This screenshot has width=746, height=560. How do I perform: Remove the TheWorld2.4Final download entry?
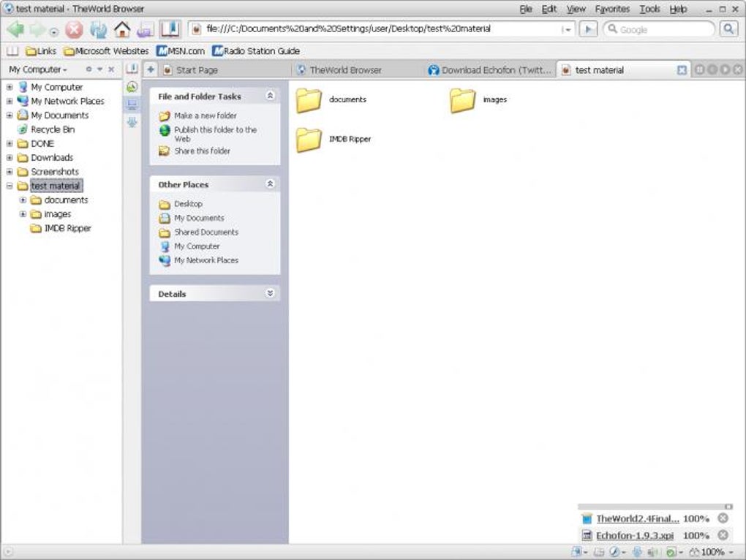tap(723, 518)
